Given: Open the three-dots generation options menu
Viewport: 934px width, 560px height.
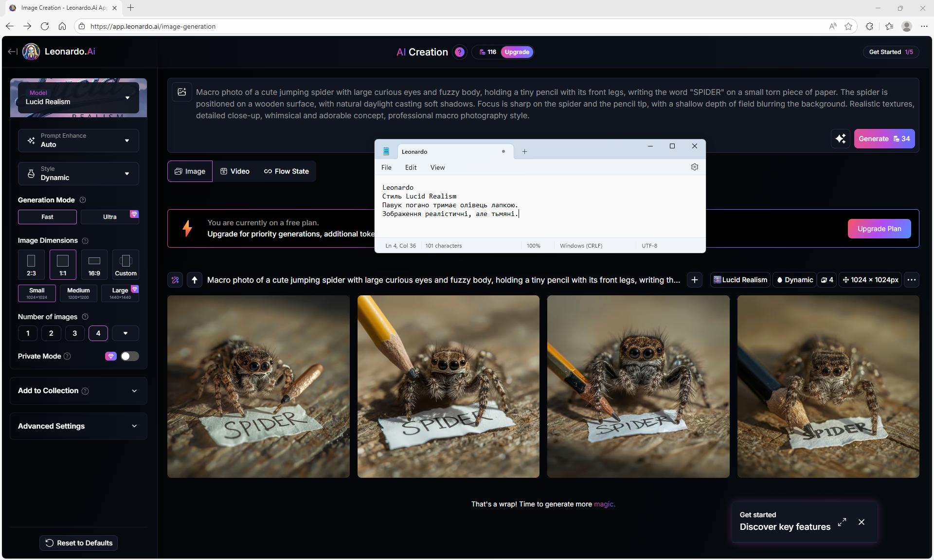Looking at the screenshot, I should click(911, 280).
